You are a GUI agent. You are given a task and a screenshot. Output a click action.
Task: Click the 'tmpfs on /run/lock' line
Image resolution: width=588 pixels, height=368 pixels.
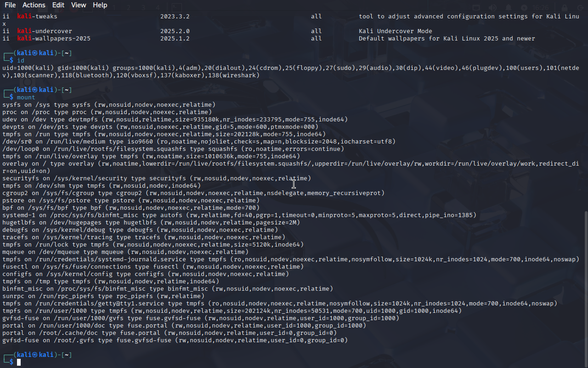click(x=153, y=244)
